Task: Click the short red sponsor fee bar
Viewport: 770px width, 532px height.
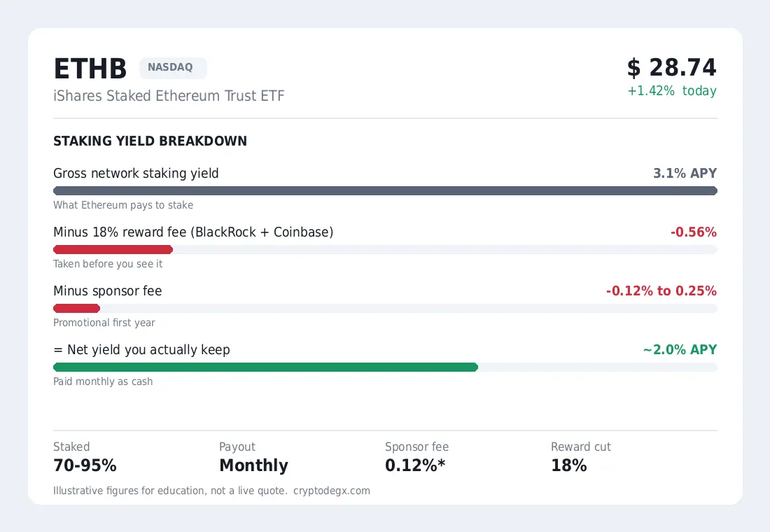Action: (x=76, y=309)
